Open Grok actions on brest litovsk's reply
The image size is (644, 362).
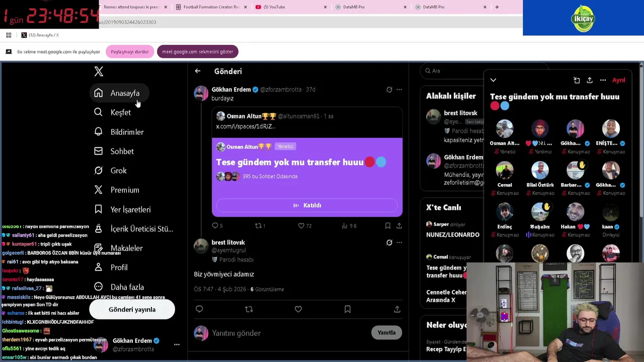tap(389, 242)
